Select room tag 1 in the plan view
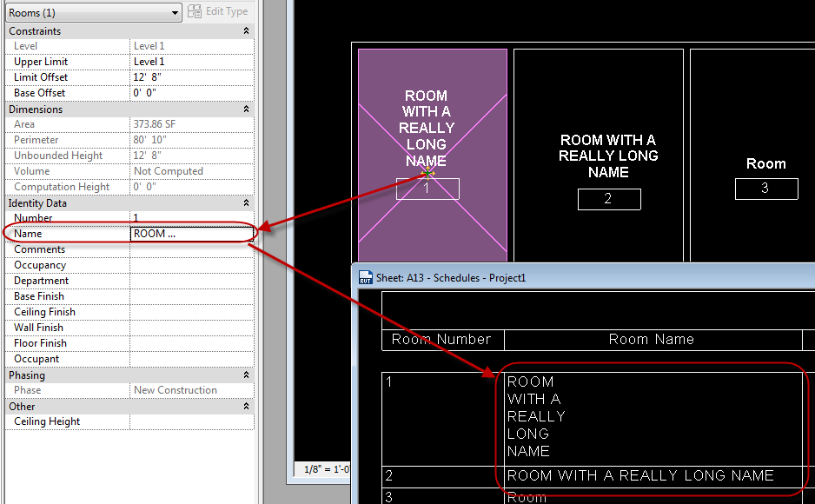 427,188
